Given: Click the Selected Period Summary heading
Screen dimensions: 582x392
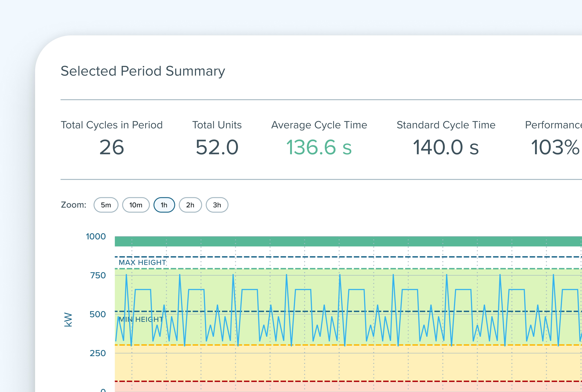Looking at the screenshot, I should (x=143, y=71).
